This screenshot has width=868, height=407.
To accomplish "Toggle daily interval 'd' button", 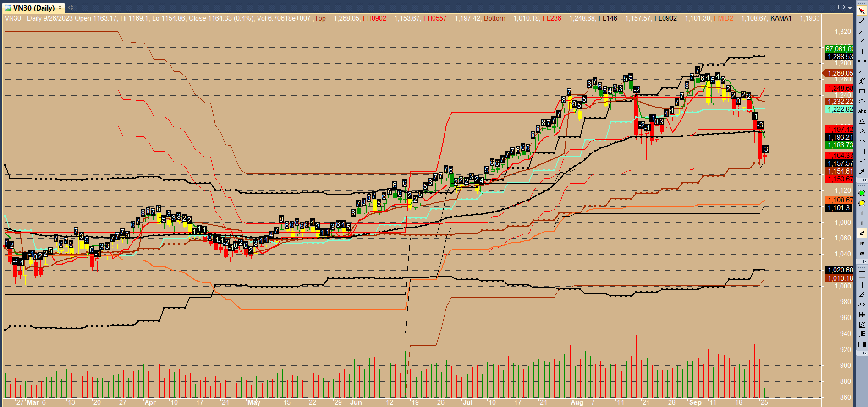I will 862,233.
